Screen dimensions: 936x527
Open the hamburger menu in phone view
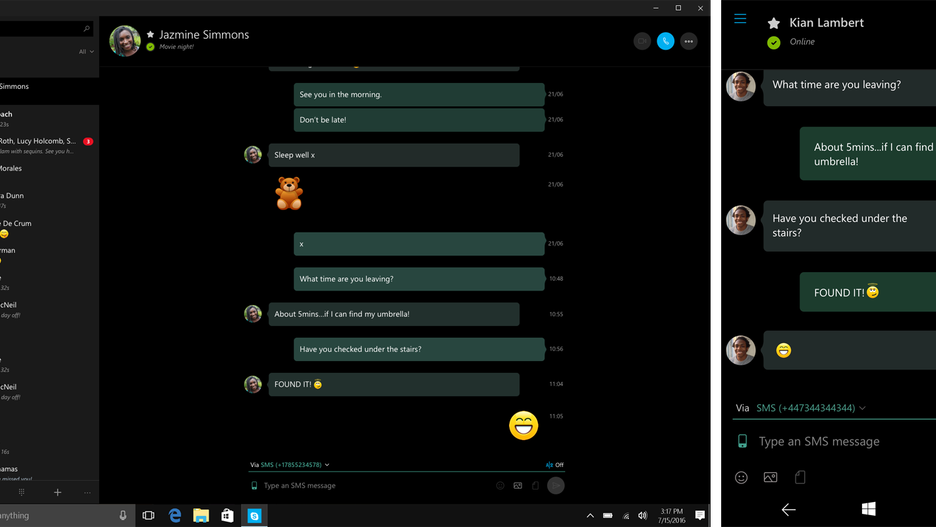click(740, 19)
